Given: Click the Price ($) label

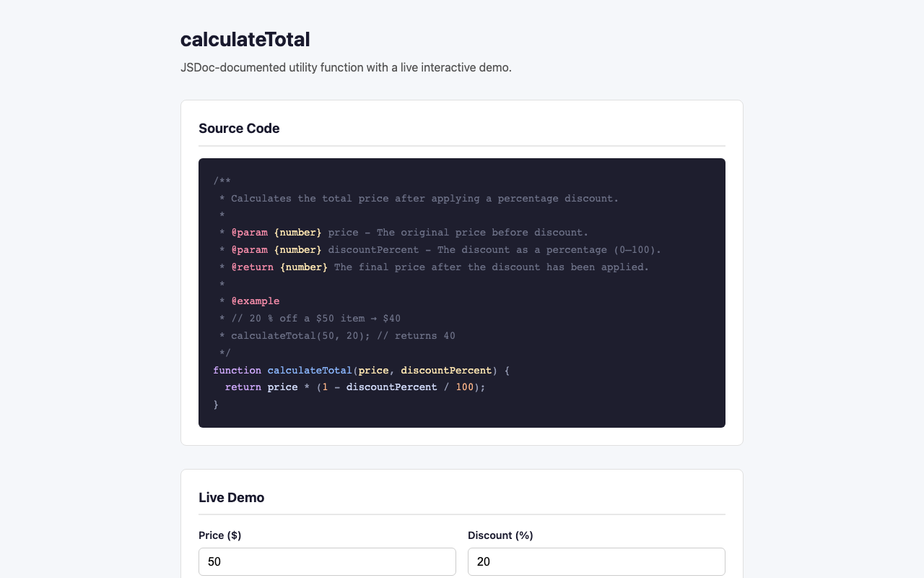Looking at the screenshot, I should click(220, 535).
